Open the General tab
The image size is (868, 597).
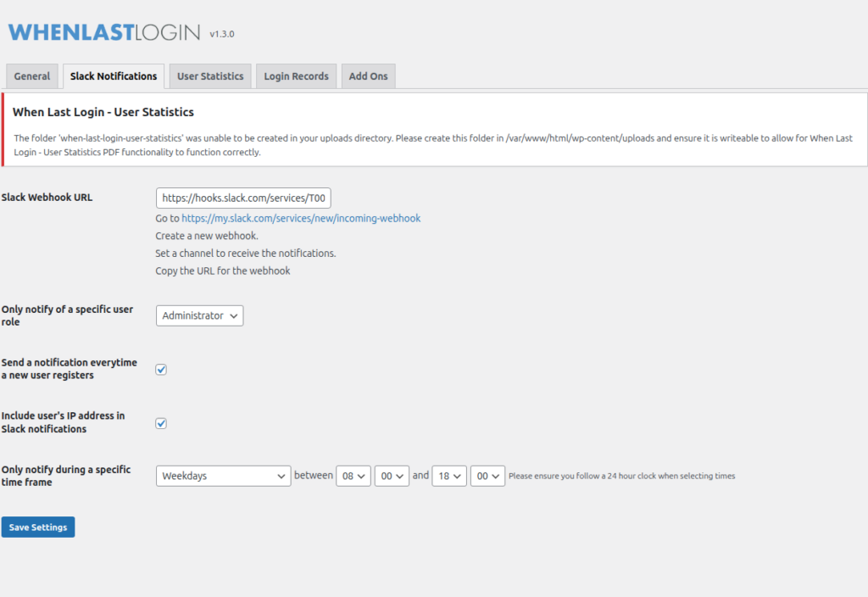(x=32, y=75)
